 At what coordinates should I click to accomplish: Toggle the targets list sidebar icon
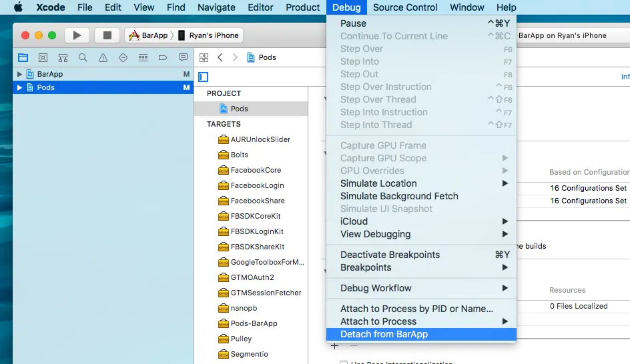(x=204, y=77)
